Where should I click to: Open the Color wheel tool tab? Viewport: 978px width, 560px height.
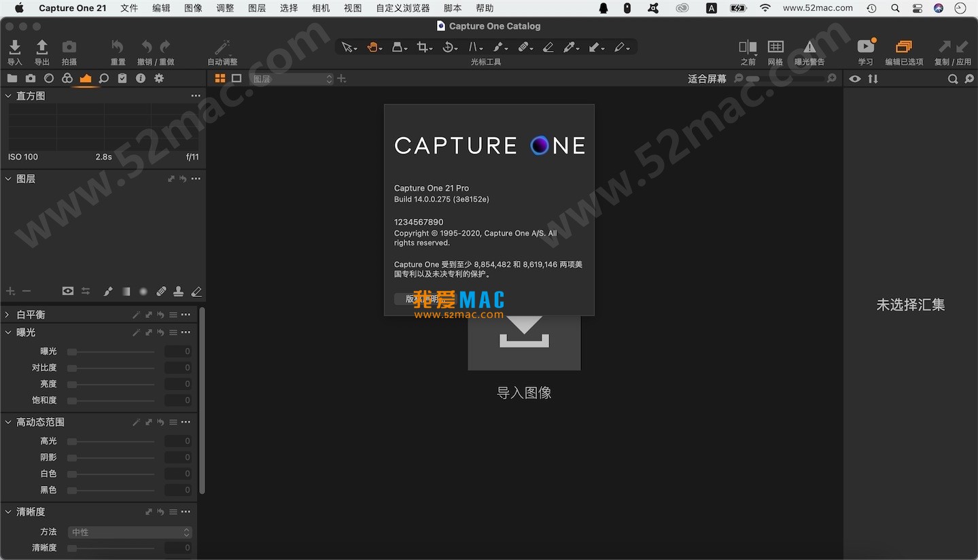click(67, 77)
